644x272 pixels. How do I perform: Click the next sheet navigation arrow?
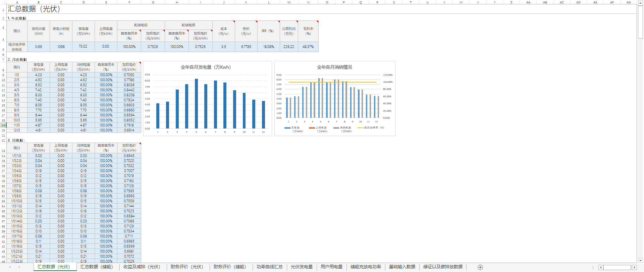19,267
